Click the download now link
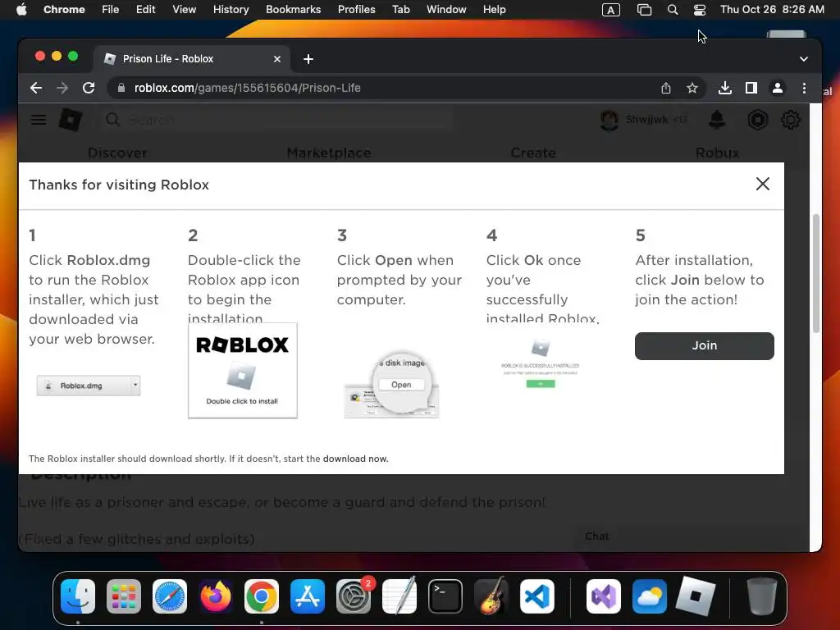This screenshot has width=840, height=630. click(x=355, y=459)
